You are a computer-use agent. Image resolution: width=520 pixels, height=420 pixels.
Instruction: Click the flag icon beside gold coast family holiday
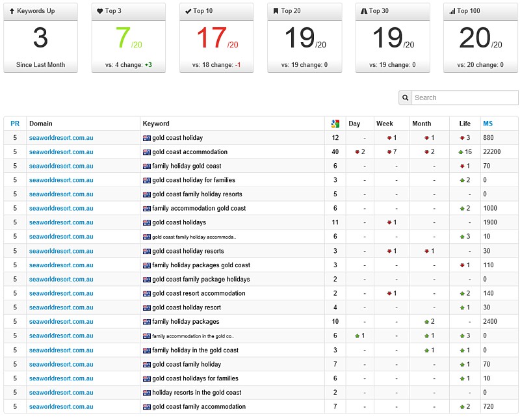[x=147, y=365]
